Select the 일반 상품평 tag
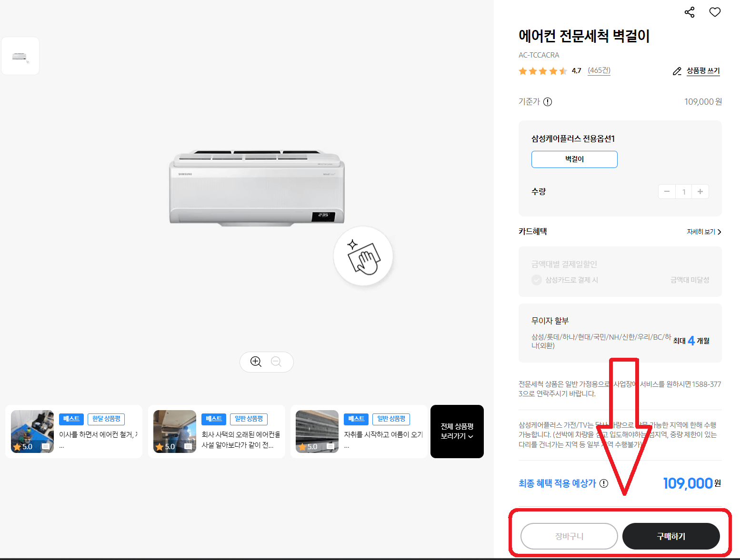740x560 pixels. pos(248,419)
